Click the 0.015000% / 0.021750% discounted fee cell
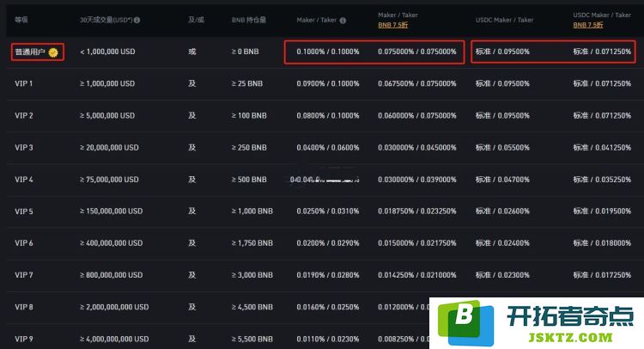 416,243
